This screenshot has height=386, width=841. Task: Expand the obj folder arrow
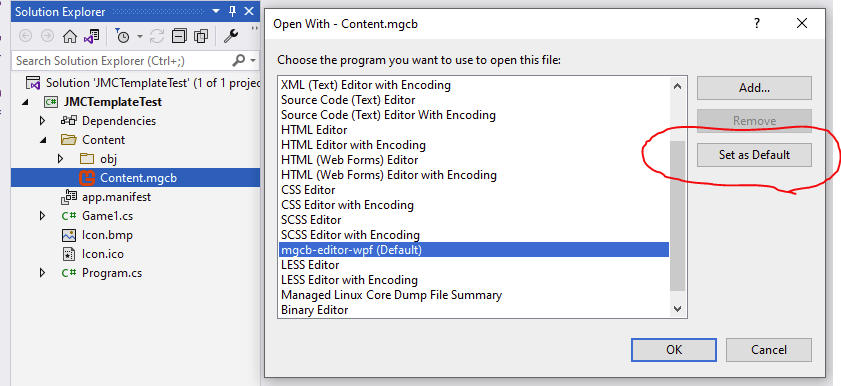point(60,159)
